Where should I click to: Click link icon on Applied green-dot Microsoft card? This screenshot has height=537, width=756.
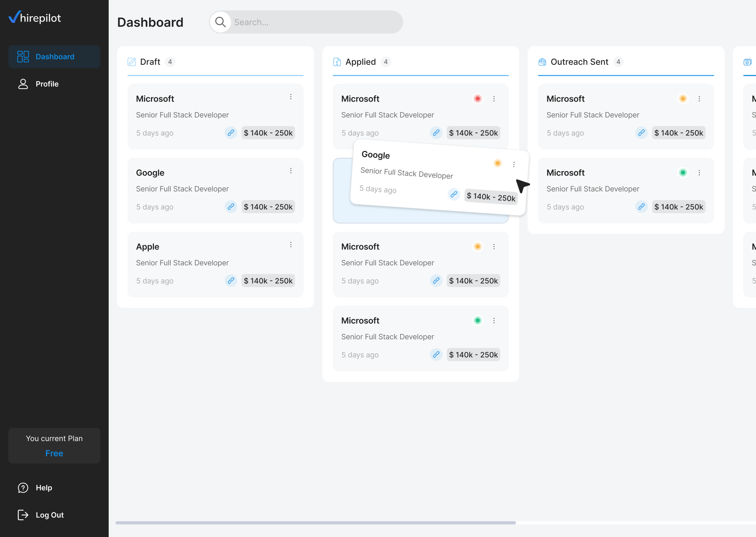pos(436,354)
